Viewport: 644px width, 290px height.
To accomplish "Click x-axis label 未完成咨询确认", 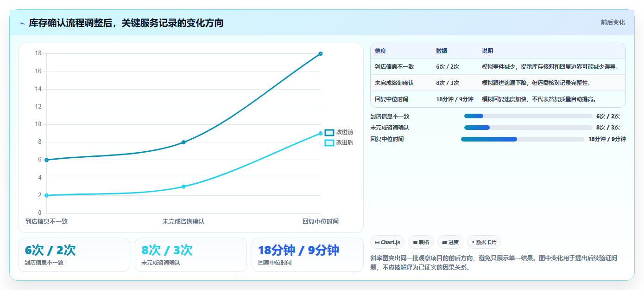I will pyautogui.click(x=183, y=221).
